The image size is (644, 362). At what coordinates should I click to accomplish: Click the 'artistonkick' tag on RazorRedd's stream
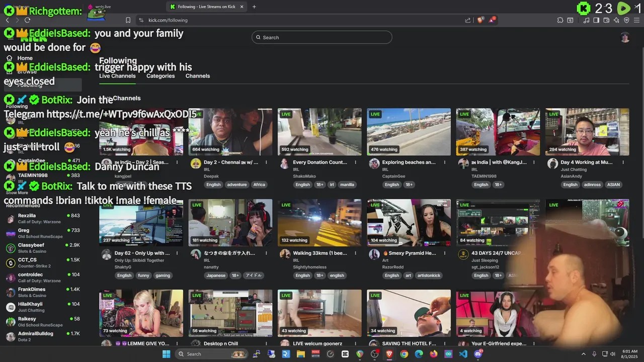430,276
